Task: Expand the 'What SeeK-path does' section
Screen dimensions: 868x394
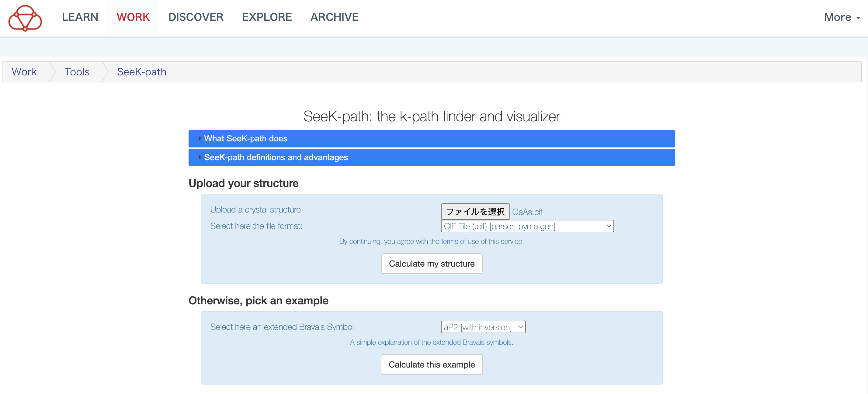Action: click(246, 138)
